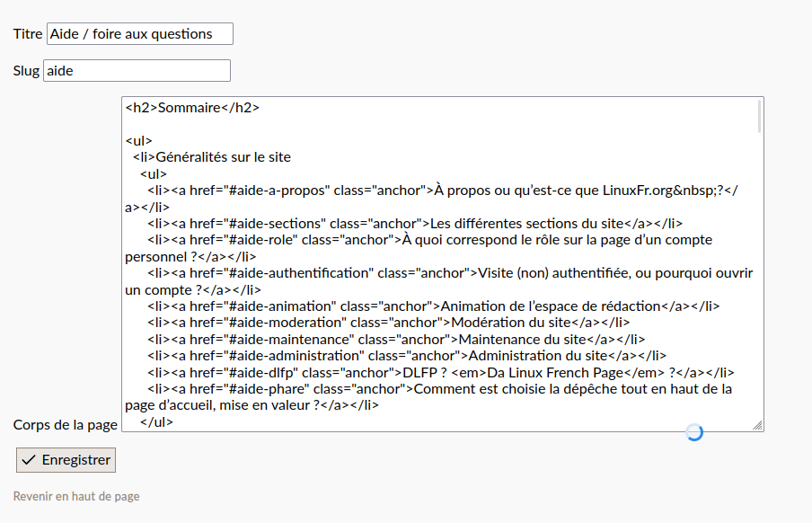
Task: Click the 'Corps de la page' label
Action: coord(66,424)
